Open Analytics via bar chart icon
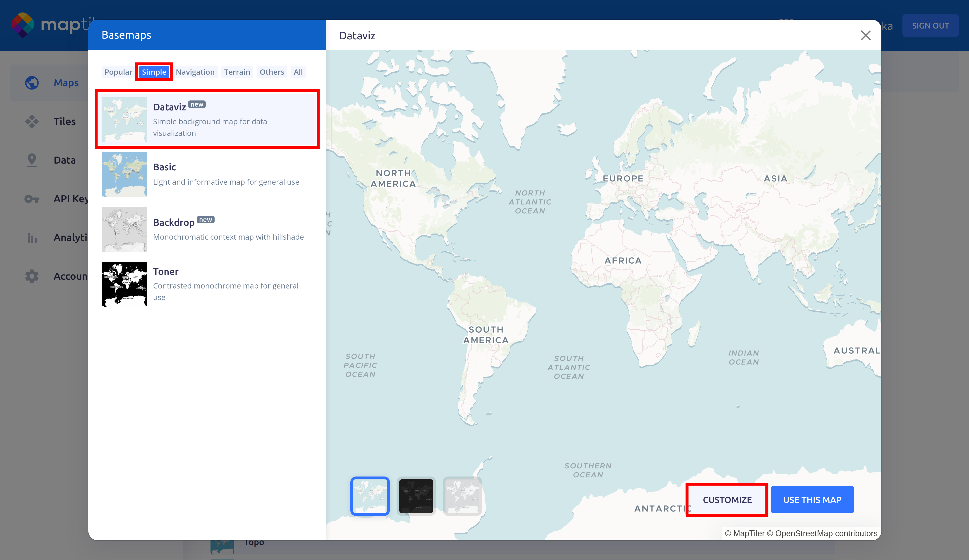Image resolution: width=969 pixels, height=560 pixels. point(32,238)
